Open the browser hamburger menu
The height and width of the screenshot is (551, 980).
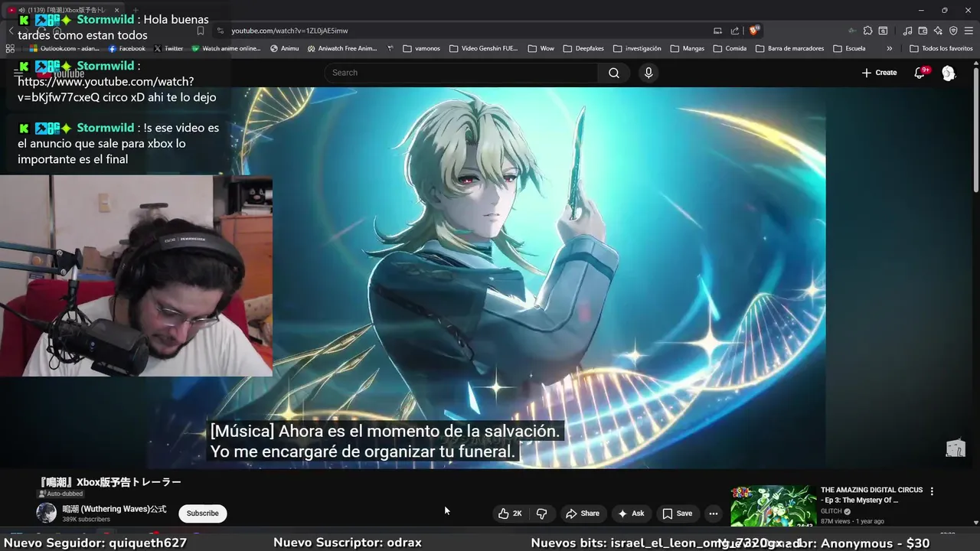(x=969, y=31)
